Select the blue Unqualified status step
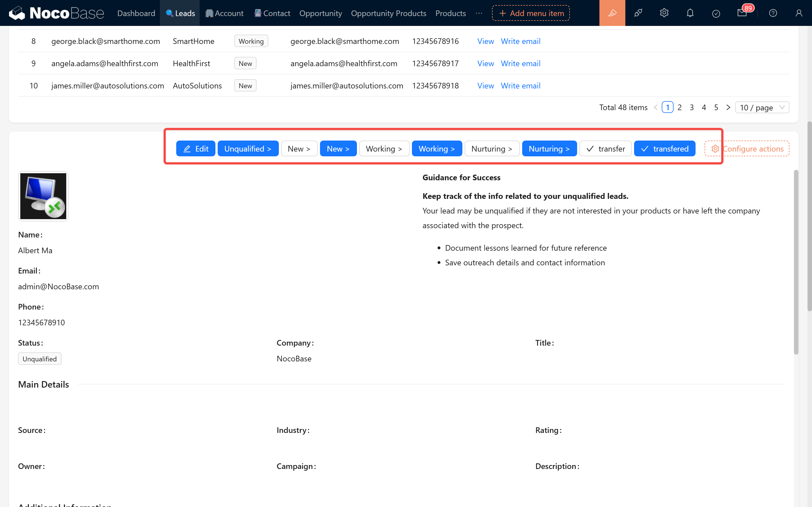The width and height of the screenshot is (812, 507). click(x=248, y=148)
